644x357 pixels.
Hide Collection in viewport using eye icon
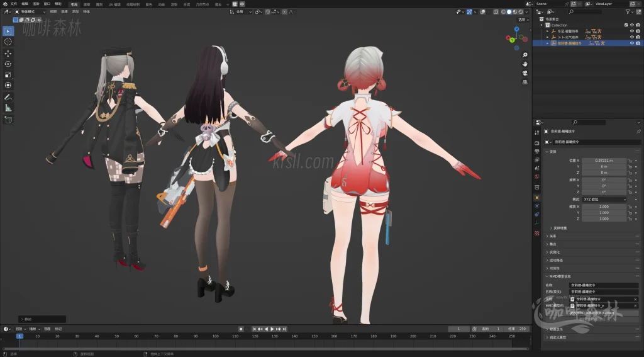(x=631, y=25)
